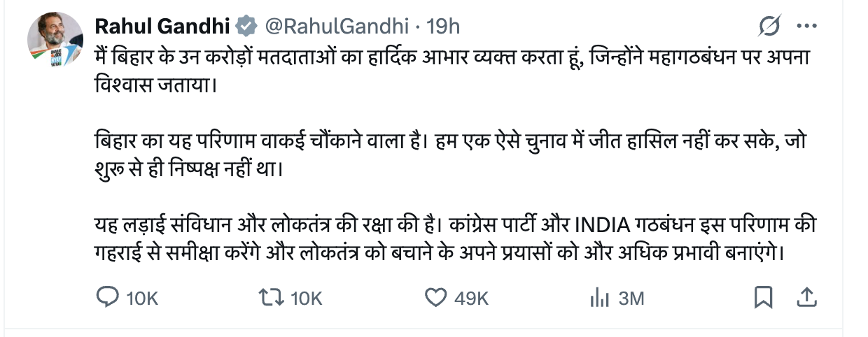Open the three-dot more options menu
Screen dimensions: 868x337
tap(807, 27)
